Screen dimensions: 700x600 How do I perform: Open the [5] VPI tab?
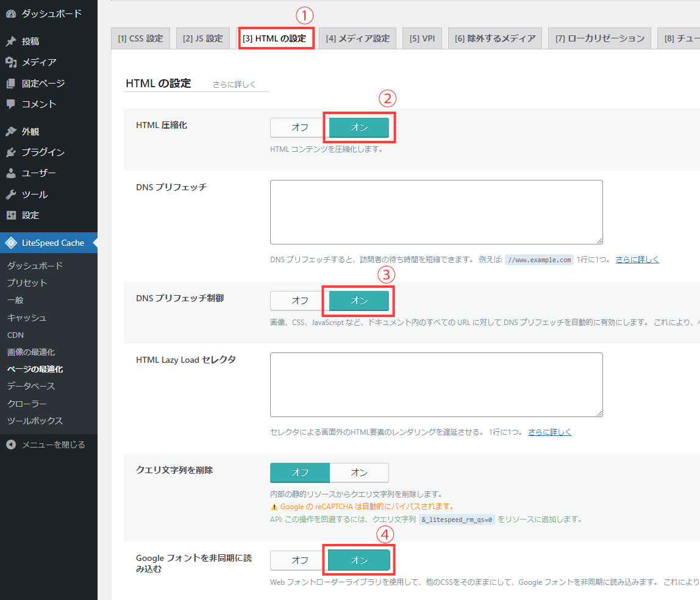tap(423, 38)
